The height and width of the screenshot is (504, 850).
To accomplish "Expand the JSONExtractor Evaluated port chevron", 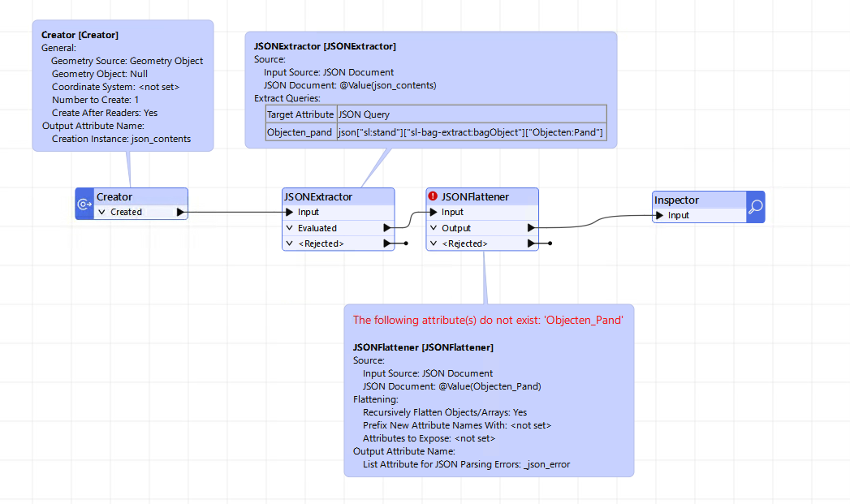I will point(289,228).
